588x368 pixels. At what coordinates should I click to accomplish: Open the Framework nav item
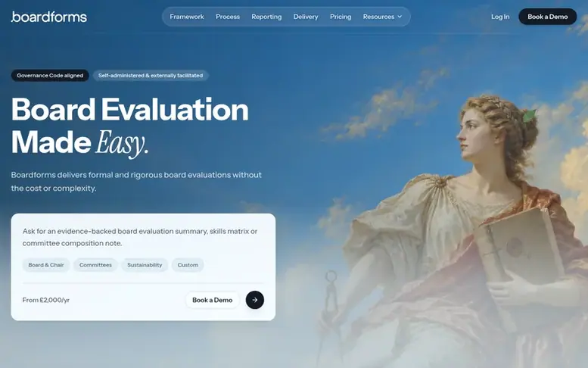pyautogui.click(x=187, y=17)
